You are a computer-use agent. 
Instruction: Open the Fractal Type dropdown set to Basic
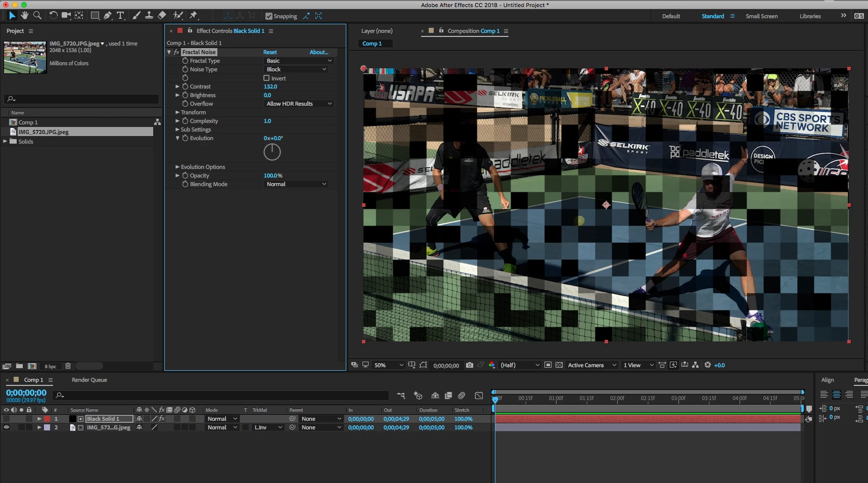[x=299, y=61]
